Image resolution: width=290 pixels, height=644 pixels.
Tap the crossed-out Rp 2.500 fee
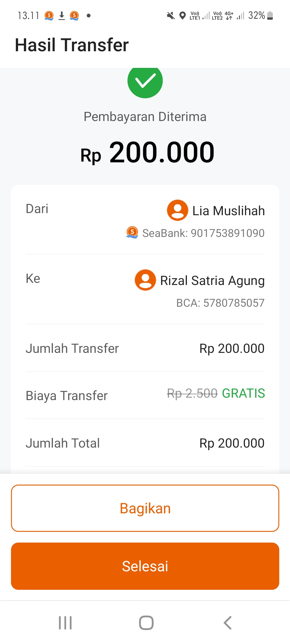pyautogui.click(x=192, y=393)
